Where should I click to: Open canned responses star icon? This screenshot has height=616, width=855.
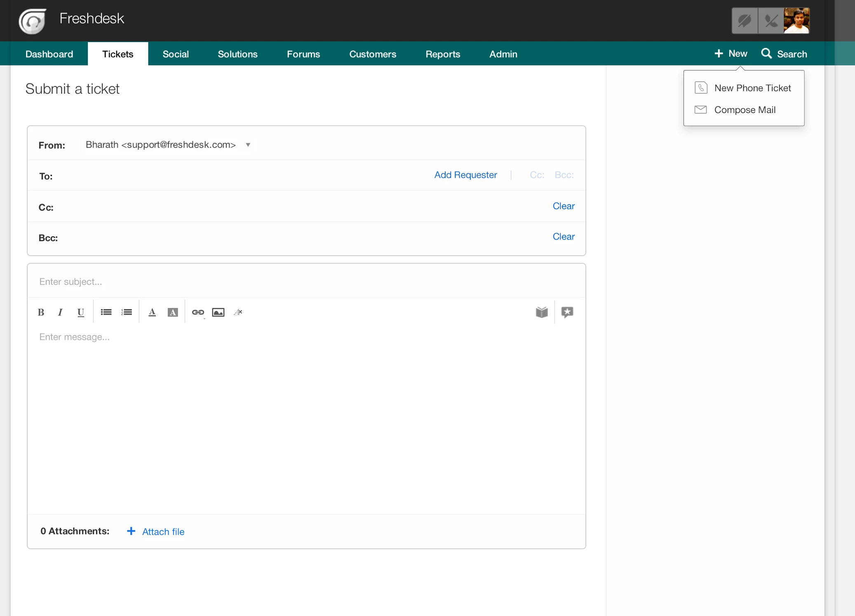click(567, 312)
